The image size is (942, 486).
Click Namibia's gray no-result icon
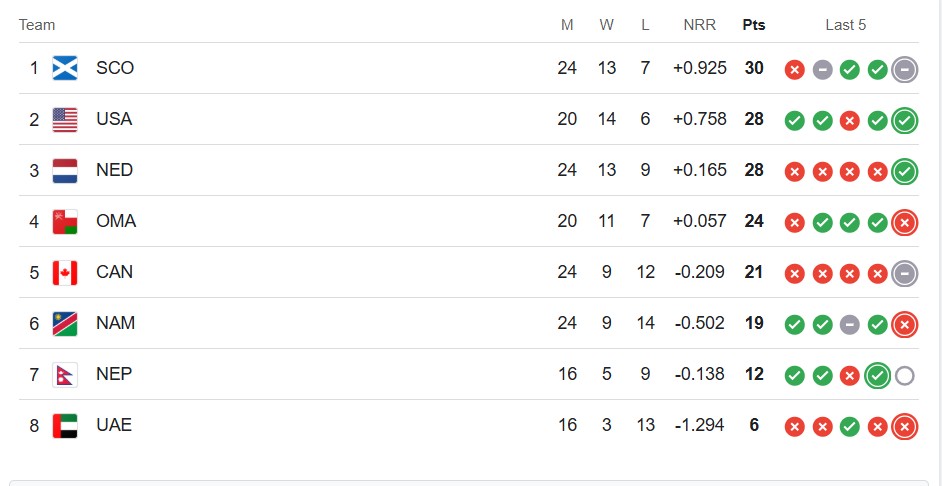[x=850, y=324]
